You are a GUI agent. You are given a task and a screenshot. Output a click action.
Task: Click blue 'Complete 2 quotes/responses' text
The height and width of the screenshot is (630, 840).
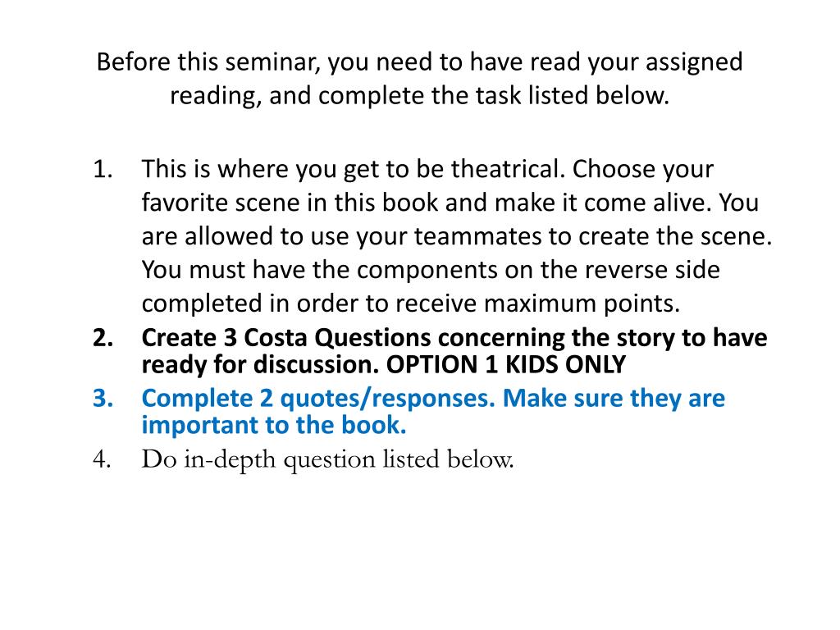click(x=318, y=399)
